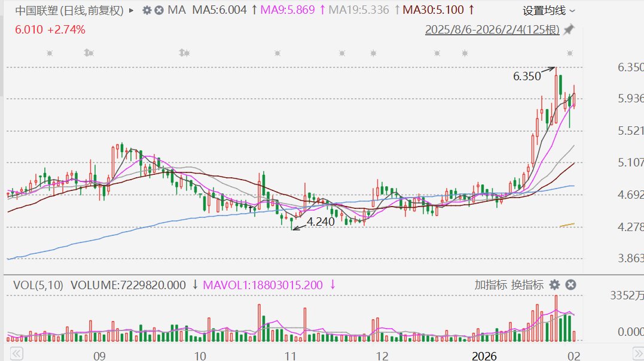Remove the MA indicator using its close icon
Screen dimensions: 644x361
158,10
